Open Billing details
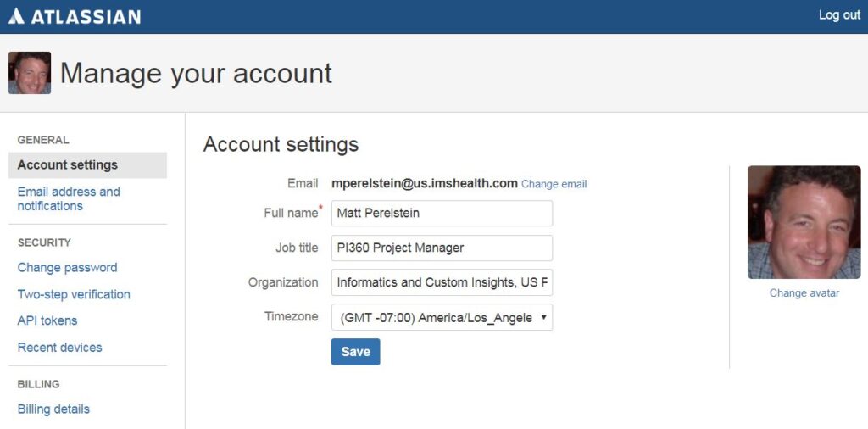 coord(53,409)
